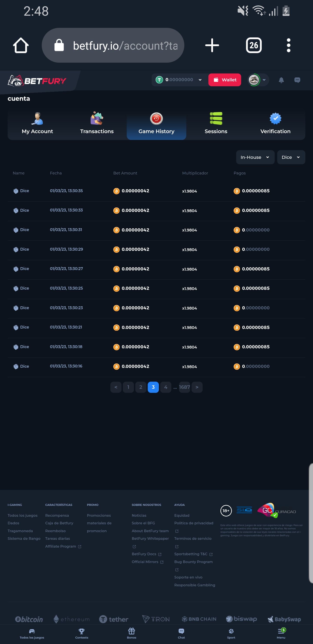Open the tab switcher showing 26
This screenshot has height=644, width=313.
253,45
